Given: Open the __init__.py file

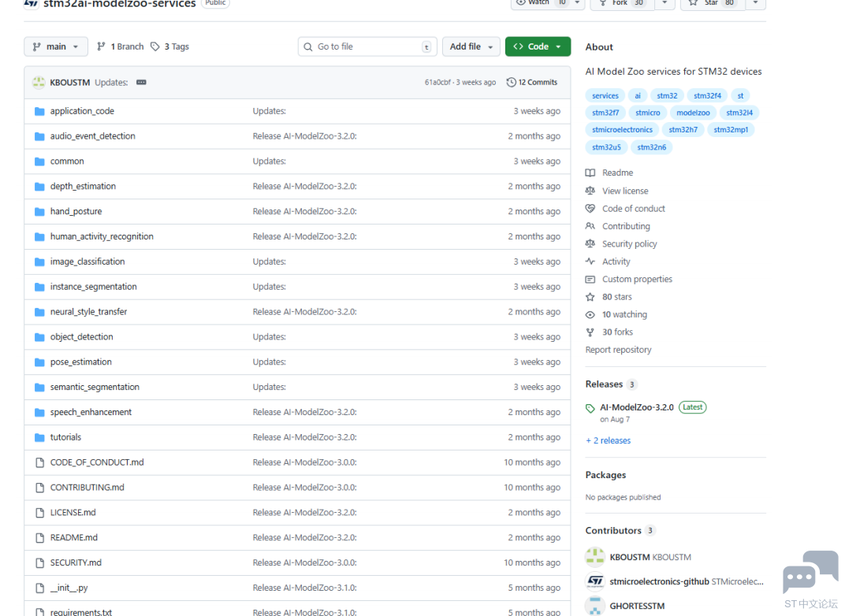Looking at the screenshot, I should [x=69, y=588].
